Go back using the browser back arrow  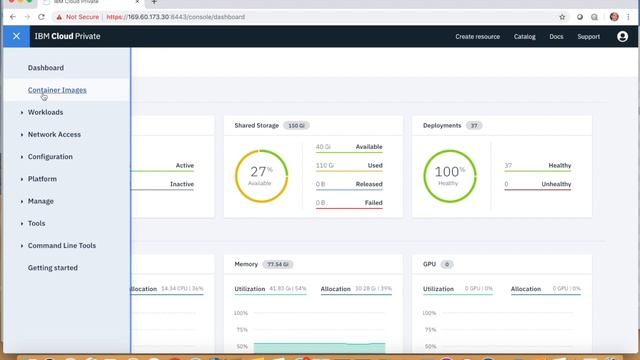tap(13, 17)
